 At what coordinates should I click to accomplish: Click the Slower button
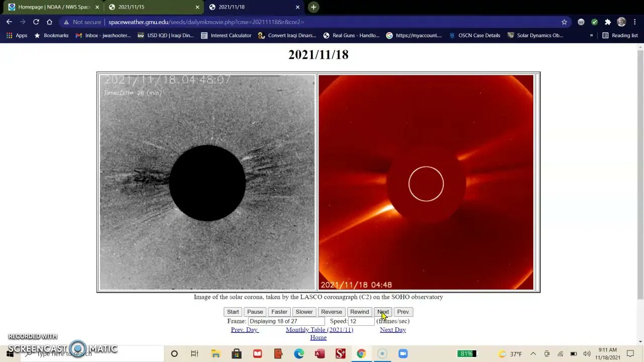304,312
